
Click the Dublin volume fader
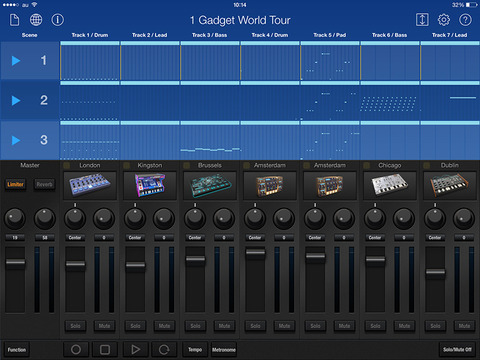point(435,272)
